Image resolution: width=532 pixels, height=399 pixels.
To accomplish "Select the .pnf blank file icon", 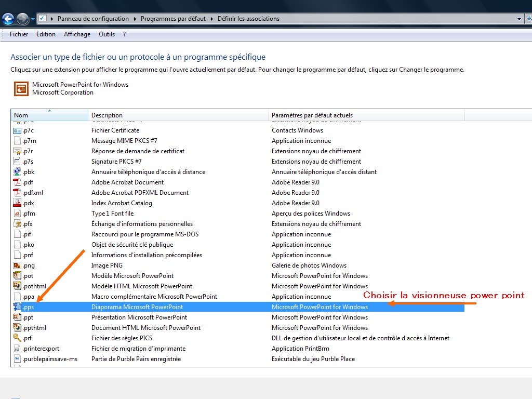I will coord(17,255).
